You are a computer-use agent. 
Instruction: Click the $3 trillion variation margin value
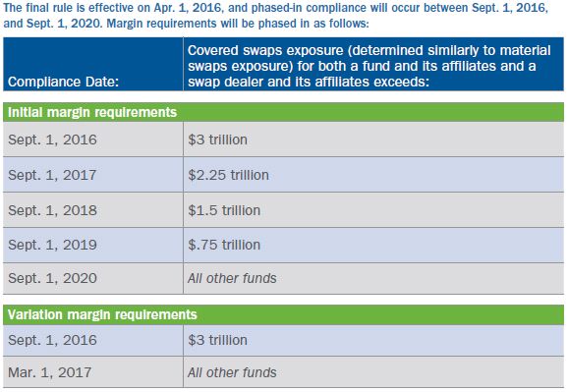click(217, 340)
